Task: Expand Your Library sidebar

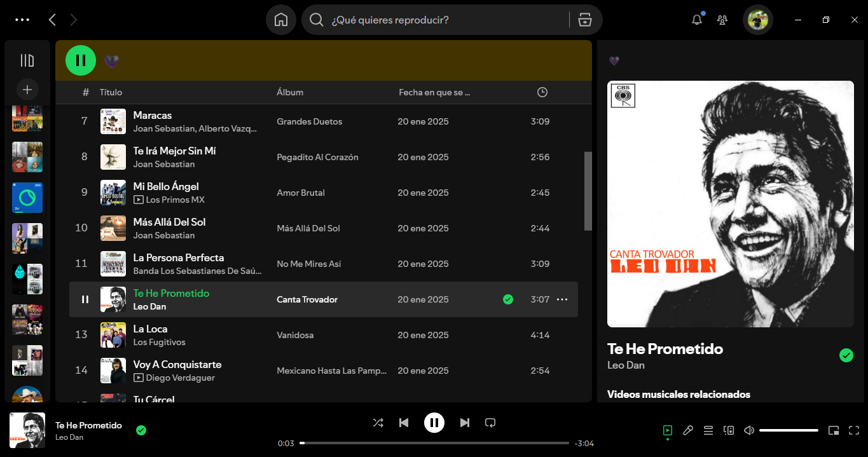Action: [x=27, y=60]
